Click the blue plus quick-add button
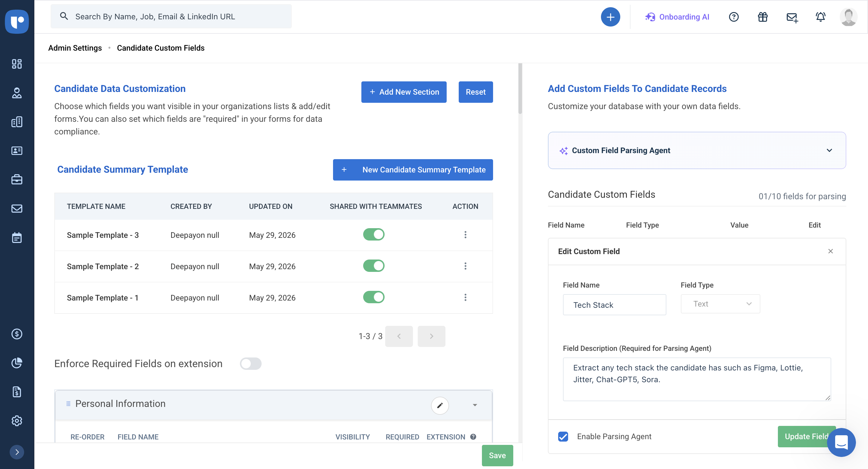 pos(610,17)
